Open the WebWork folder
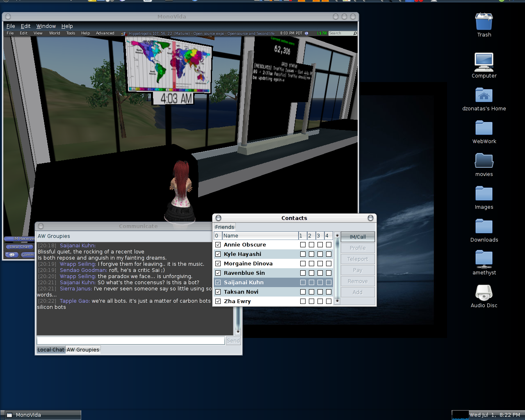The width and height of the screenshot is (525, 420). pyautogui.click(x=484, y=128)
